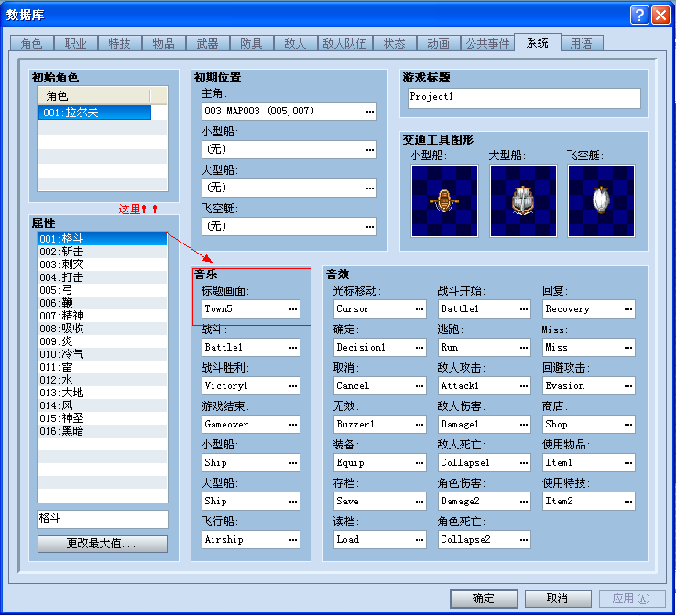Select attribute 002:斩击
Screen dimensions: 676x616
pyautogui.click(x=103, y=252)
